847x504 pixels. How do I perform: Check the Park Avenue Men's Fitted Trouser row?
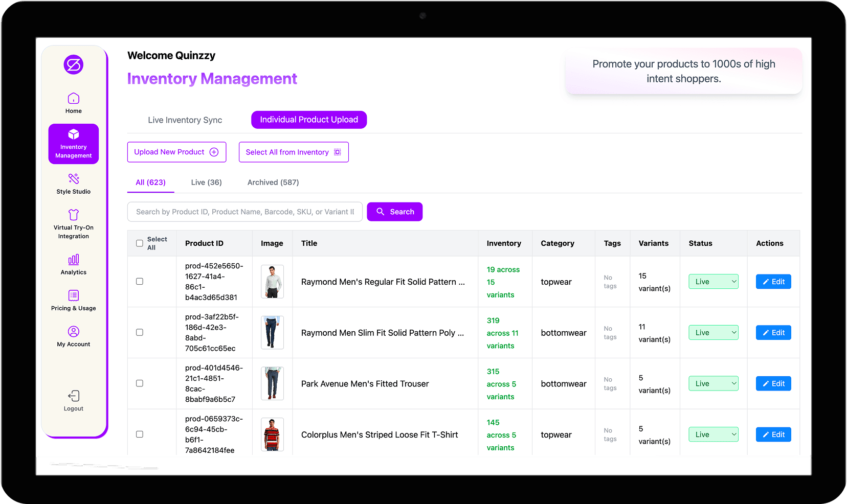139,383
